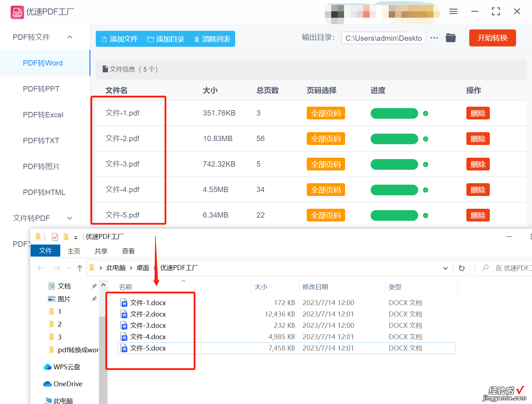Click progress bar of 文件-3.pdf
Viewport: 532px width, 404px height.
pos(394,164)
